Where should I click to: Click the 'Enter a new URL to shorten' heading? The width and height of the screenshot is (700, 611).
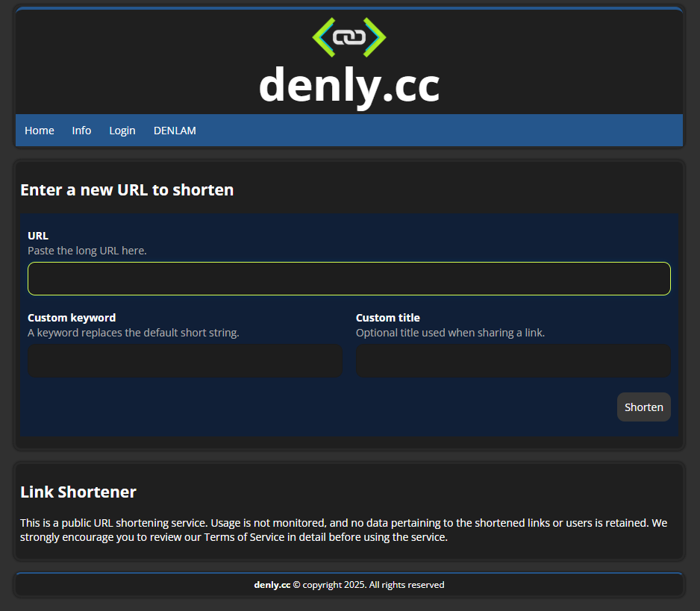coord(127,189)
